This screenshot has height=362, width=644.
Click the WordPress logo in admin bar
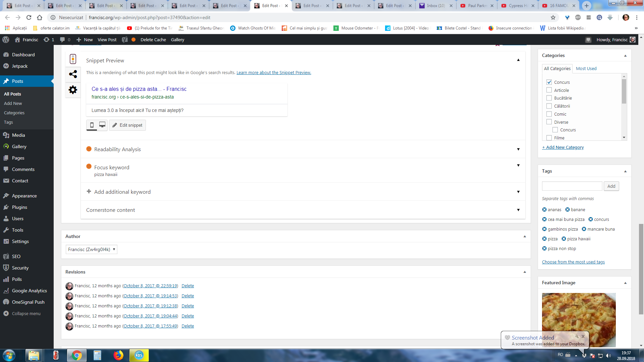point(6,40)
